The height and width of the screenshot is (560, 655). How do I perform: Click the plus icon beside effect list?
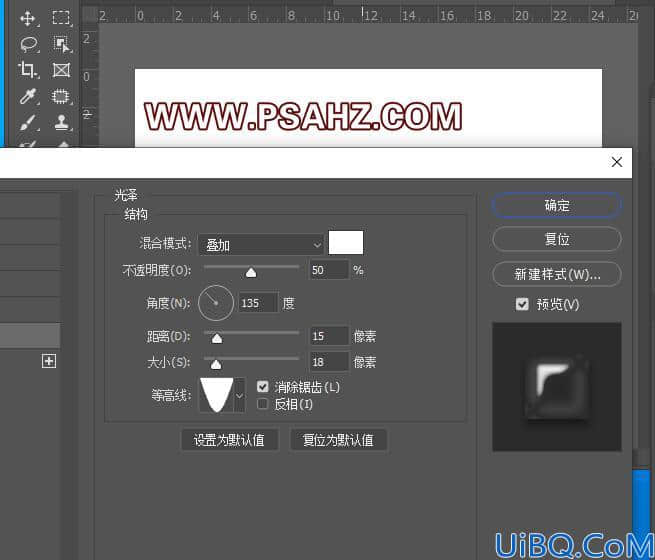point(48,361)
